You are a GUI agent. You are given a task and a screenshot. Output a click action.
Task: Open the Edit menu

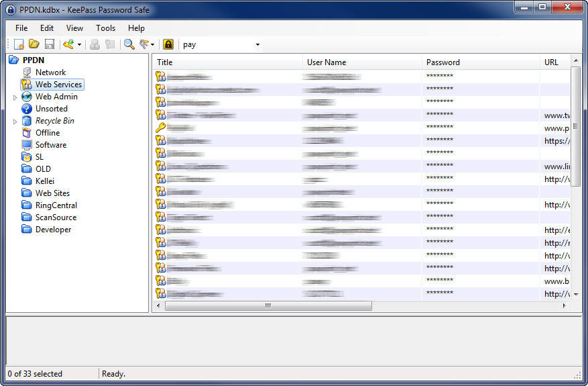click(47, 28)
